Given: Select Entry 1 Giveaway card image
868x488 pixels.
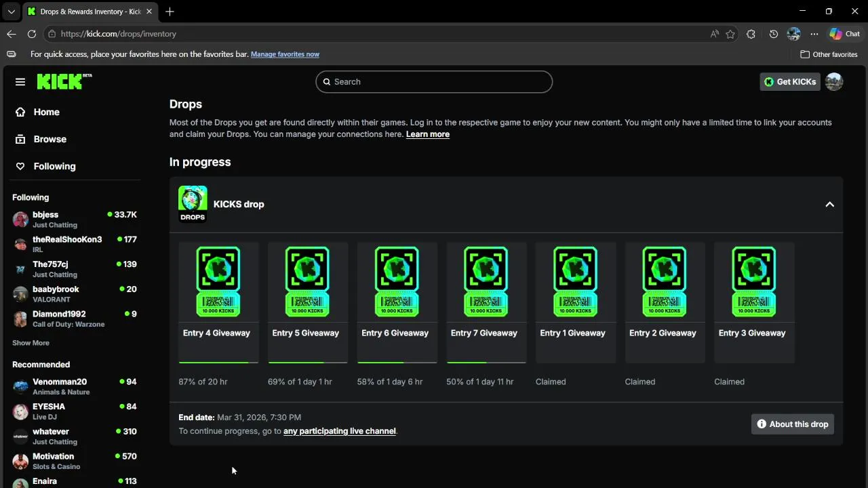Looking at the screenshot, I should coord(575,281).
